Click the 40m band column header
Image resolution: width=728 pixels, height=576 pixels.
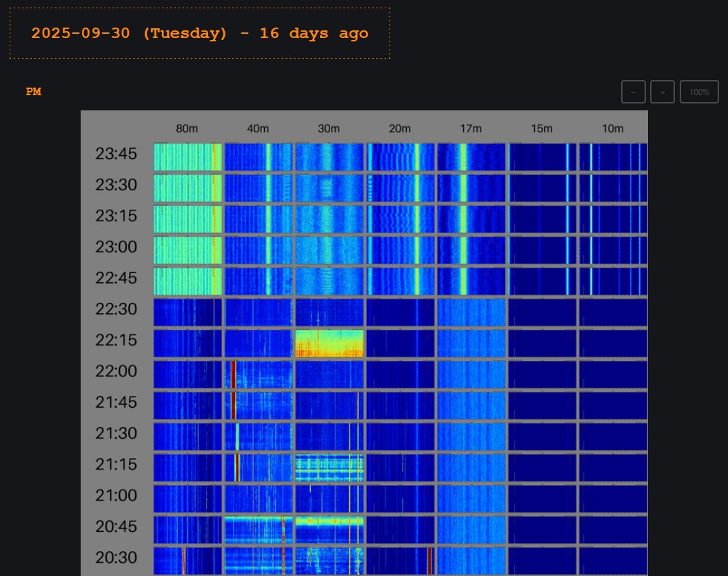[x=258, y=128]
